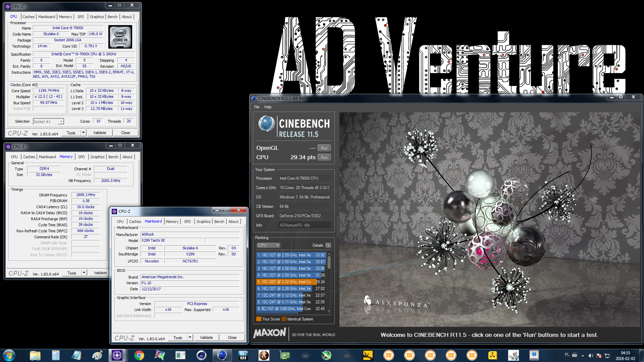
Task: Open the Windows Start menu orb
Action: pyautogui.click(x=9, y=355)
